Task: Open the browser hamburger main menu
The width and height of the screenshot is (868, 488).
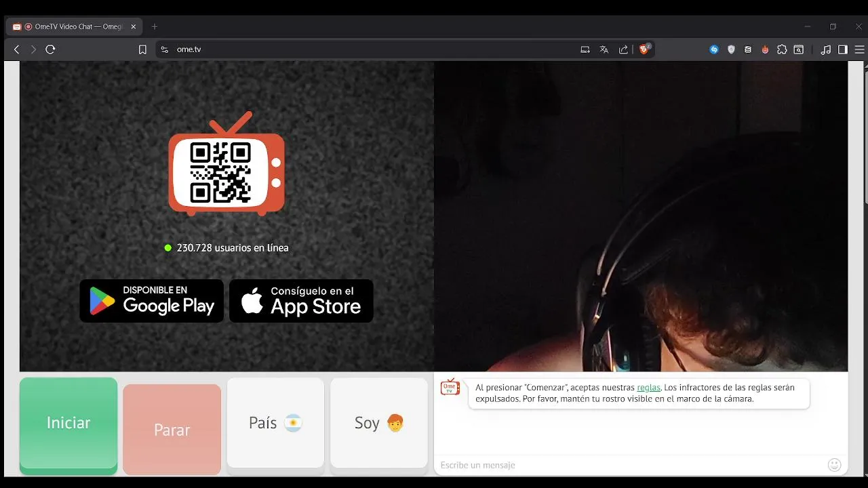Action: [x=860, y=49]
